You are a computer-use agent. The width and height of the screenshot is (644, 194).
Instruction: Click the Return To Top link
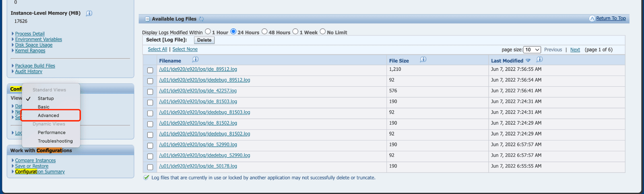[611, 18]
